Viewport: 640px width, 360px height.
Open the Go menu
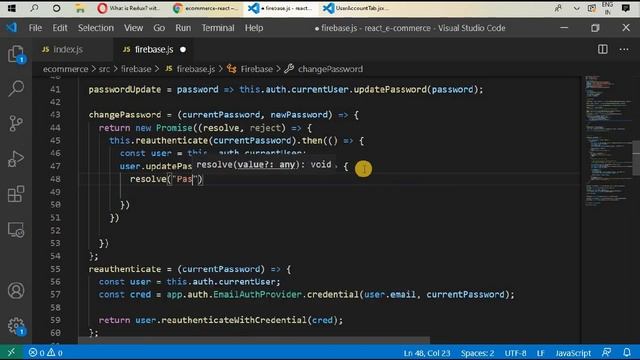tap(159, 28)
